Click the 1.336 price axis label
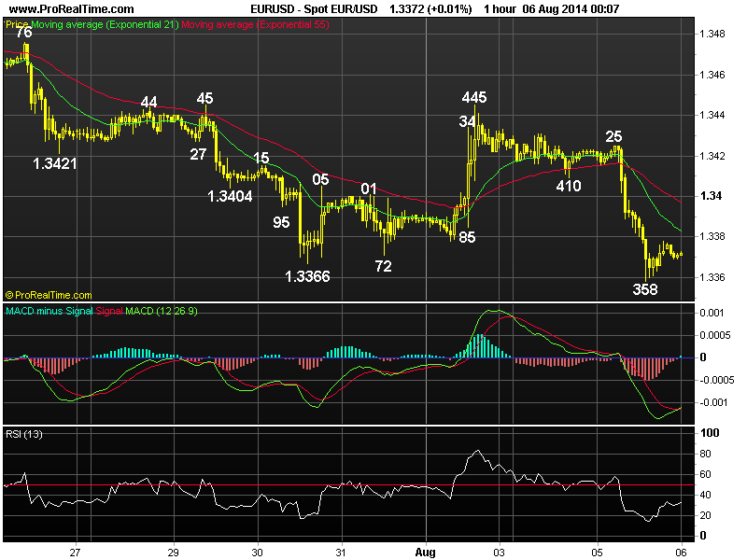The width and height of the screenshot is (747, 560). click(x=712, y=277)
